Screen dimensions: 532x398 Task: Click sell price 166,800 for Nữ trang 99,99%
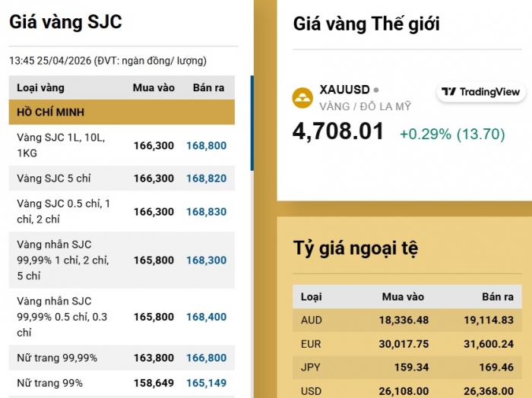pyautogui.click(x=206, y=358)
